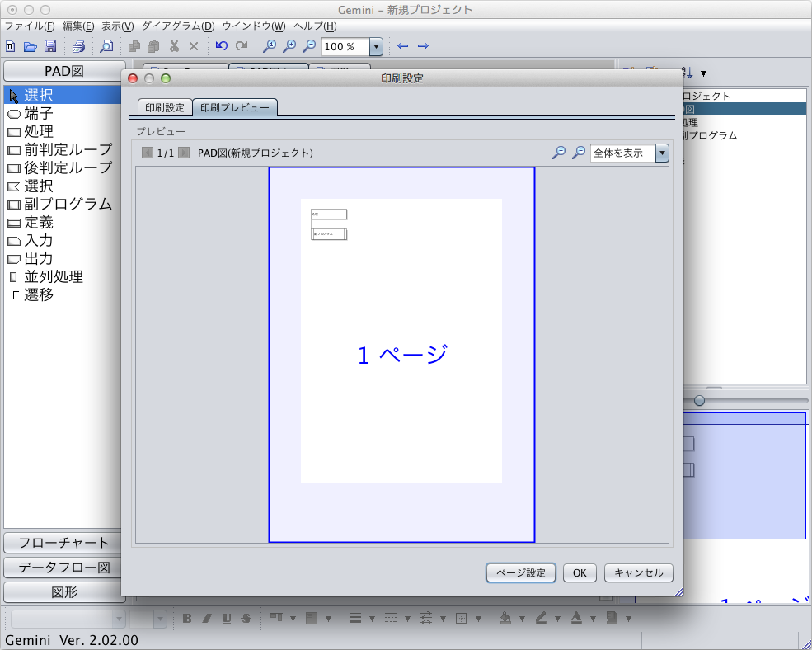The image size is (812, 650).
Task: Select the 定義 definition tool
Action: [x=62, y=223]
